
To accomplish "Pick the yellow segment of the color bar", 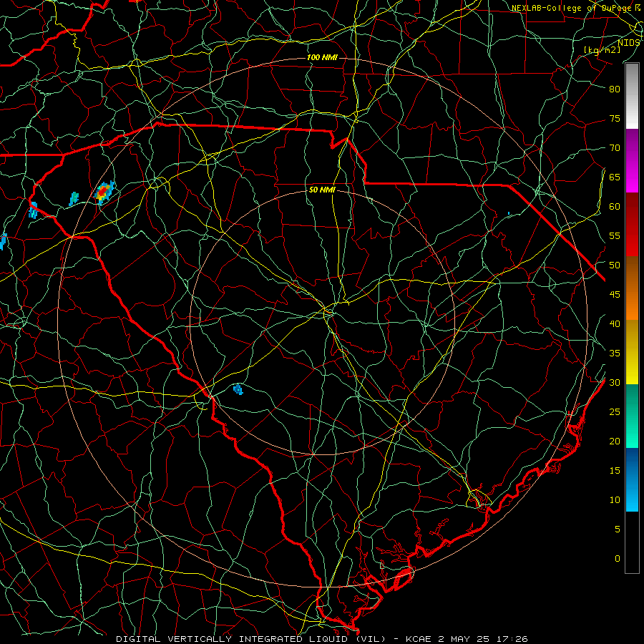I will (x=632, y=352).
